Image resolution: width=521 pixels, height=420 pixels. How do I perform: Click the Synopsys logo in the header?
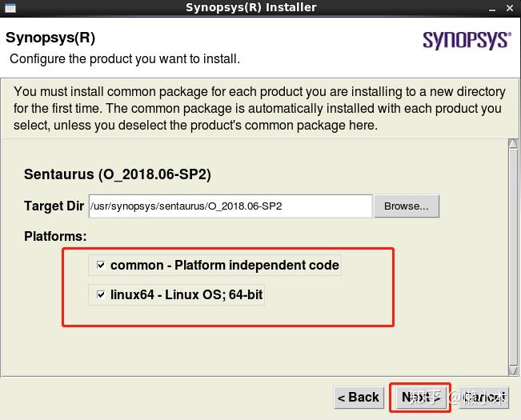(x=466, y=40)
